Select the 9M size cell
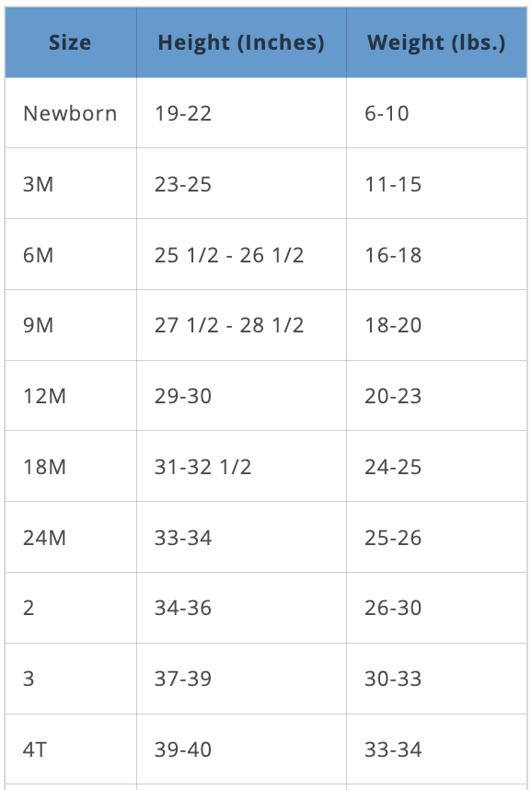532x790 pixels. [x=71, y=325]
